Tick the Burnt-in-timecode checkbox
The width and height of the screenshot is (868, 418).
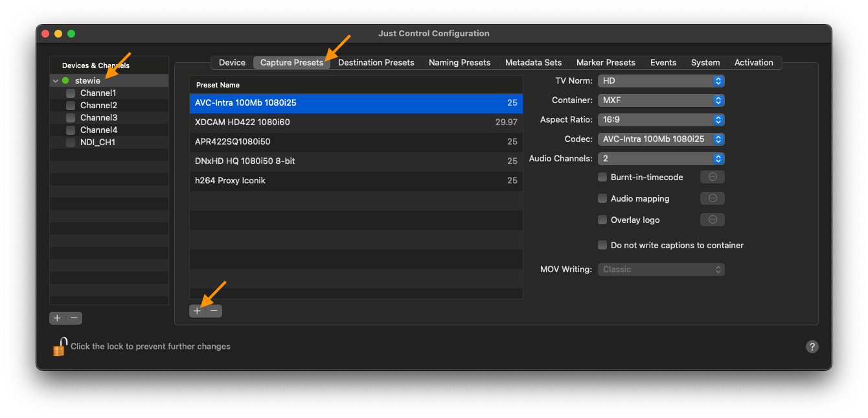click(602, 177)
